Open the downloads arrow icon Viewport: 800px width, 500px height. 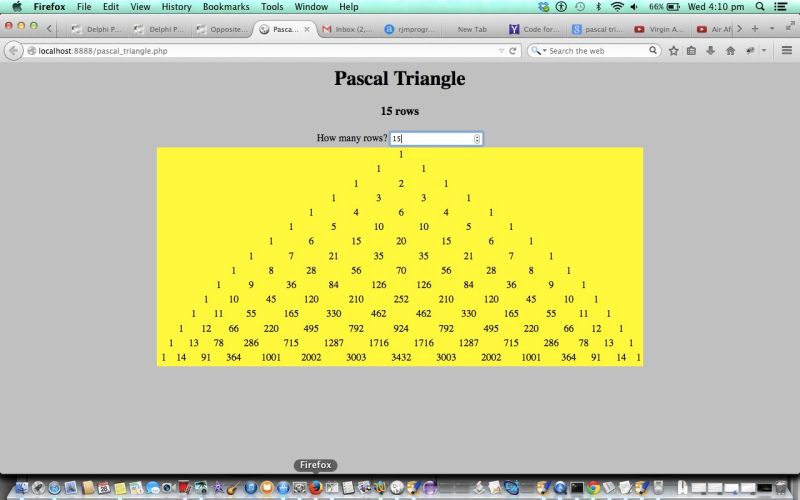tap(710, 51)
